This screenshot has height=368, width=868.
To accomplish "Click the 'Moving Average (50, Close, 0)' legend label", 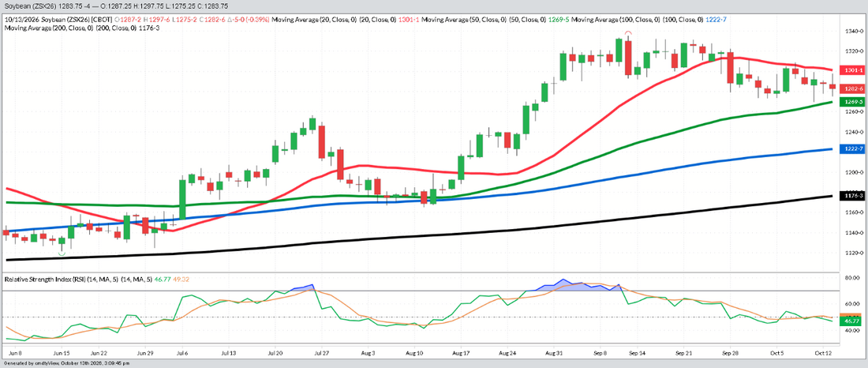I will 465,20.
